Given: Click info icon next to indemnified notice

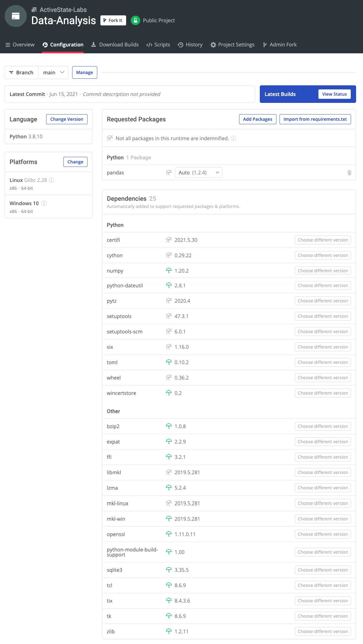Looking at the screenshot, I should tap(233, 138).
